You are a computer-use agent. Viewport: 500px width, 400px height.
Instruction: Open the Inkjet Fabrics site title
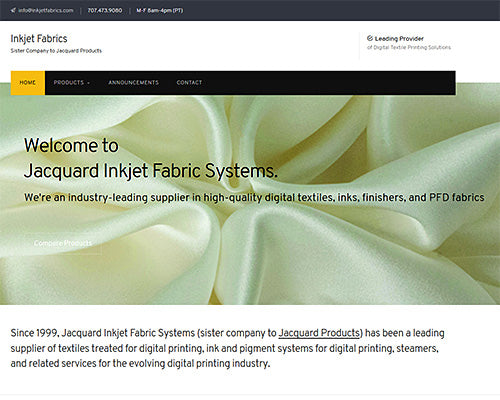click(x=39, y=39)
